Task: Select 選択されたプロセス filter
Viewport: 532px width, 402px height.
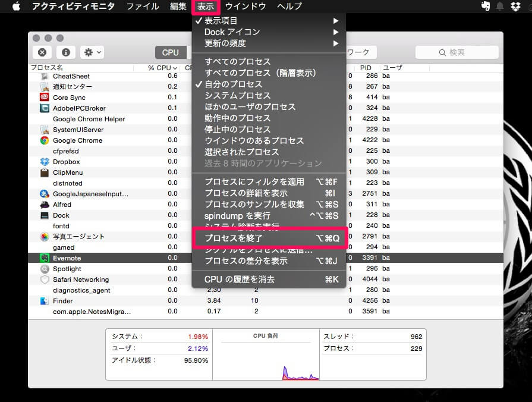Action: pyautogui.click(x=269, y=152)
